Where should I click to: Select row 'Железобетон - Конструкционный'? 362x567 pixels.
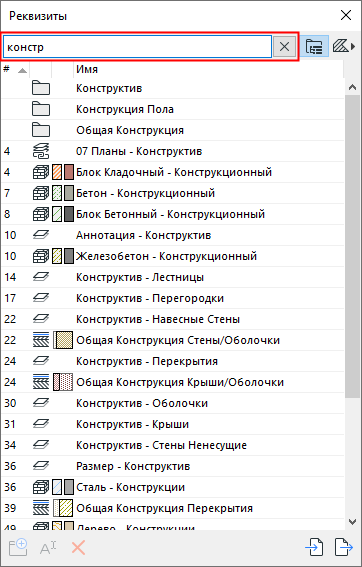(173, 256)
